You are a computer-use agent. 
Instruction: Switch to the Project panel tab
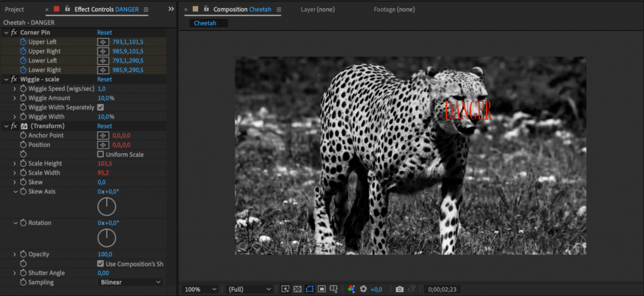[14, 9]
